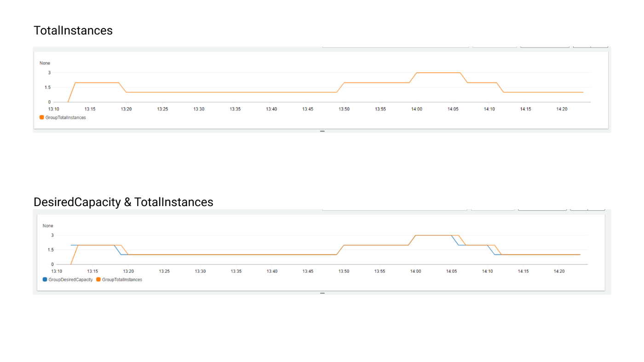Click y-axis value 1.5 in single-metric TotalInstances chart
The height and width of the screenshot is (362, 644).
[48, 87]
